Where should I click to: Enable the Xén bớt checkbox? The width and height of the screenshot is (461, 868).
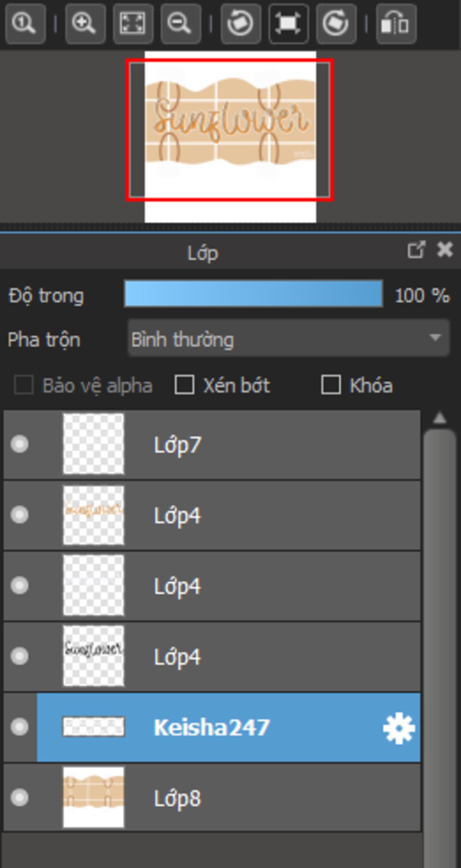(185, 385)
